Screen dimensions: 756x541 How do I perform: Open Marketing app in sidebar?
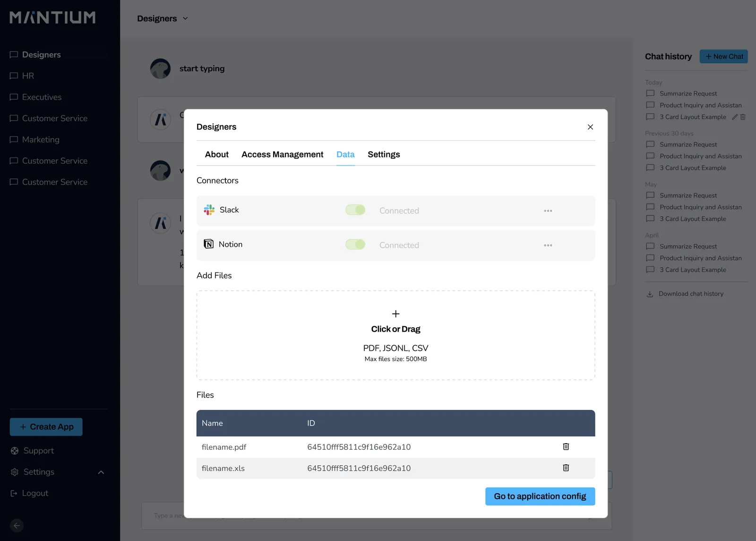click(x=41, y=140)
